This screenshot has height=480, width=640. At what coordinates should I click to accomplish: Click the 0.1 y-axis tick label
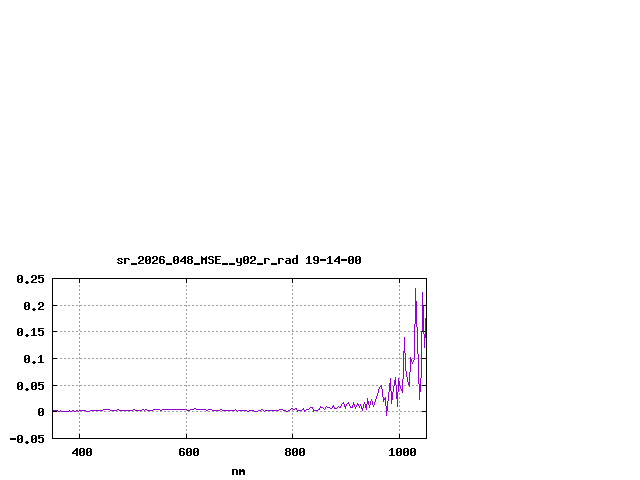click(x=34, y=359)
